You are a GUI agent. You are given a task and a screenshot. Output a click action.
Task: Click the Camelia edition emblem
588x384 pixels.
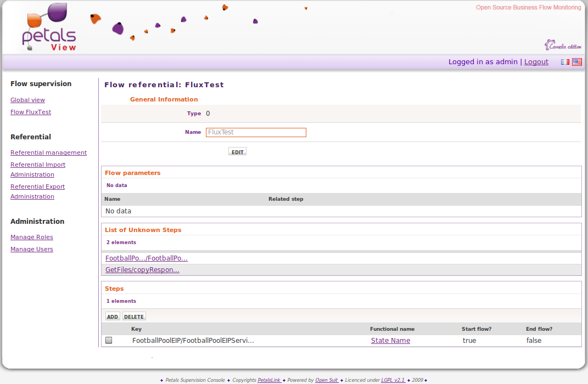[563, 46]
